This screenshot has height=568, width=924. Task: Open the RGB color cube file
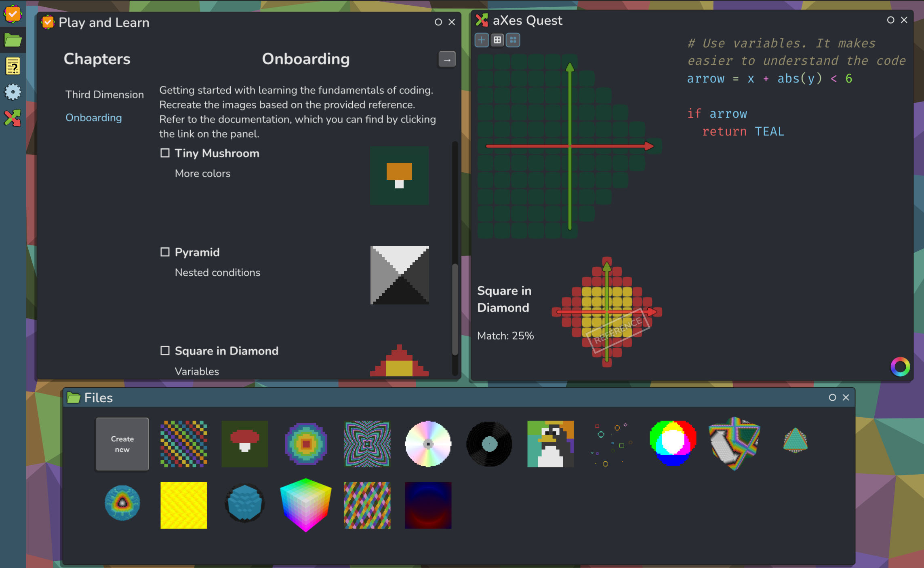coord(306,505)
